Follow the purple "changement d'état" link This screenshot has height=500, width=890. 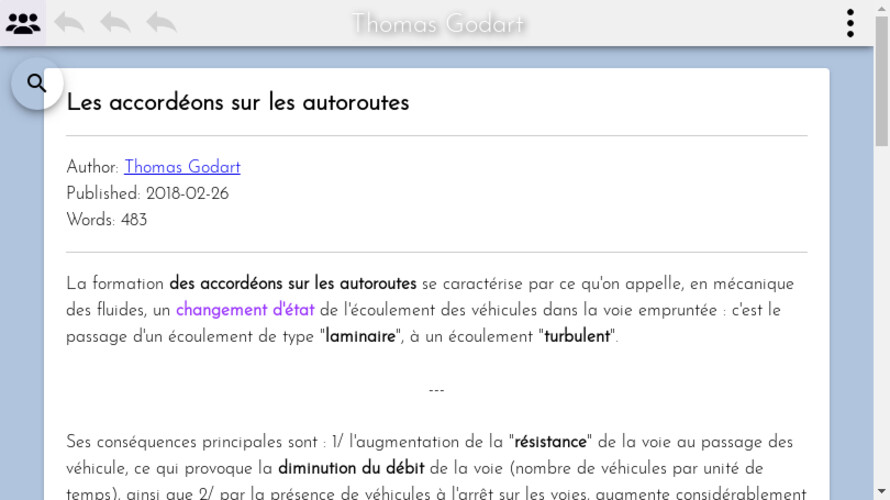(245, 310)
